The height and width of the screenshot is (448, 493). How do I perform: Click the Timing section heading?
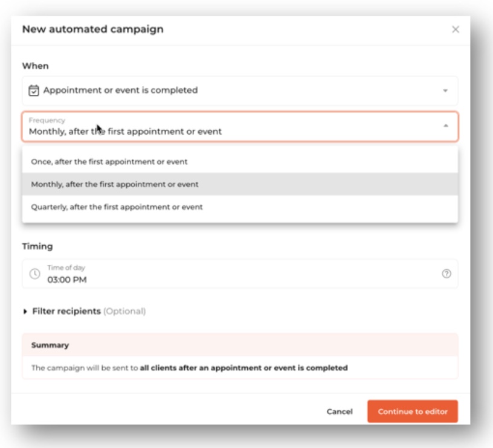point(37,246)
